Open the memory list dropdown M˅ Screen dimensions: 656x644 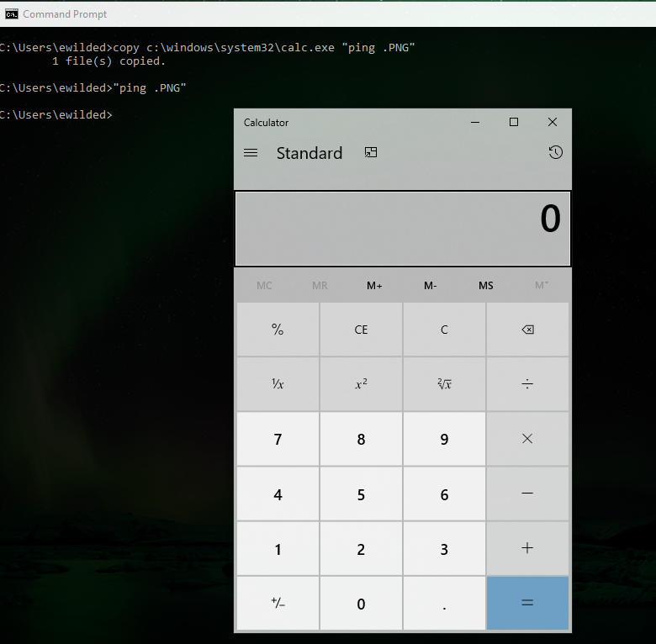tap(542, 286)
